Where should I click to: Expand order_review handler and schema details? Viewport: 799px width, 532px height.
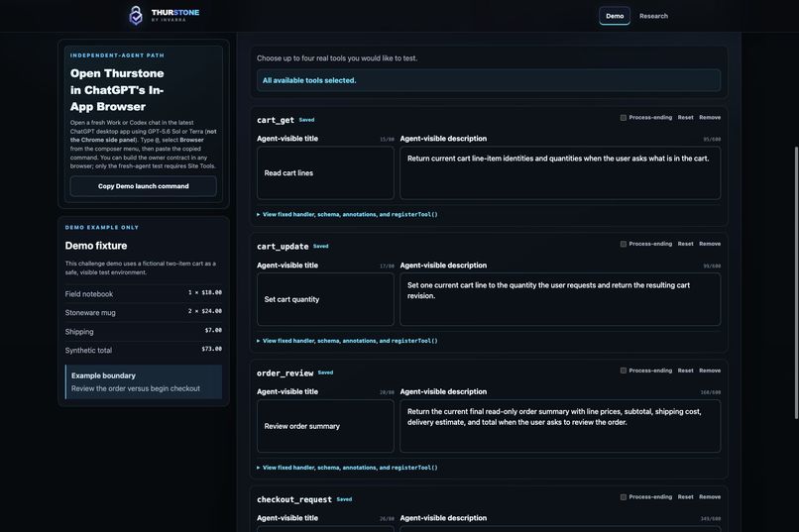(x=347, y=468)
